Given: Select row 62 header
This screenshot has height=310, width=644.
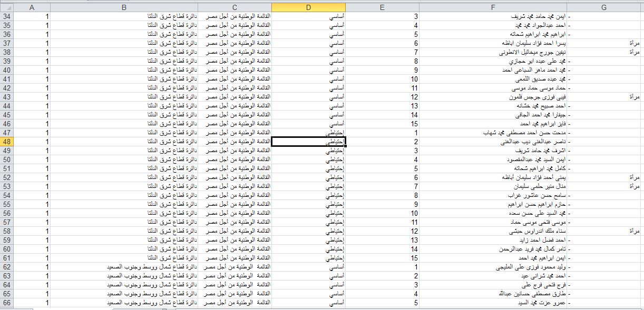Looking at the screenshot, I should coord(6,267).
